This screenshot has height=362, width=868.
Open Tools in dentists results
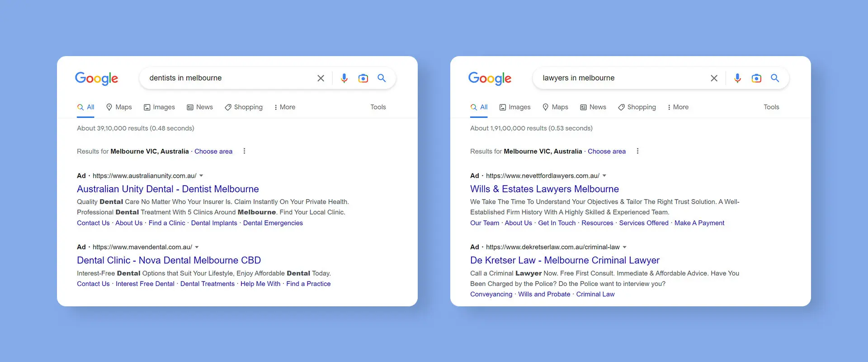coord(378,107)
